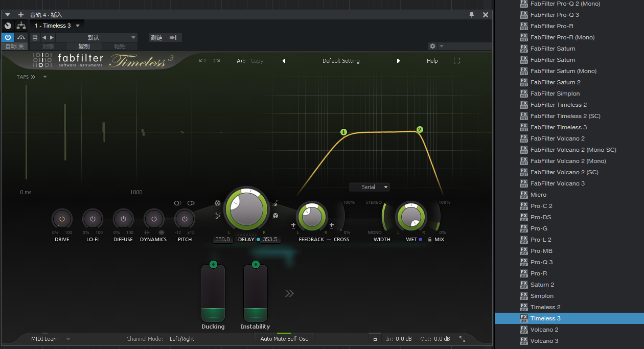This screenshot has height=349, width=644.
Task: Open the gear settings icon in the host bar
Action: (432, 46)
